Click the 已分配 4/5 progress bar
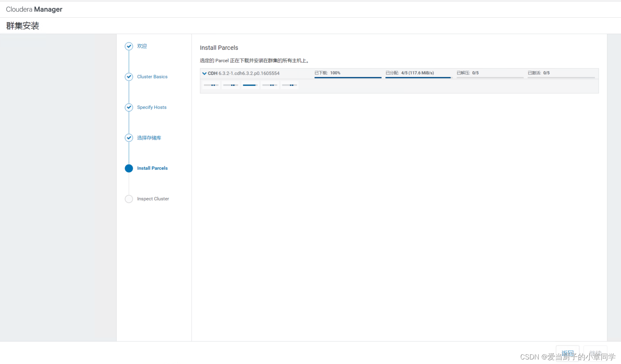Screen dimensions: 621x364 419,78
